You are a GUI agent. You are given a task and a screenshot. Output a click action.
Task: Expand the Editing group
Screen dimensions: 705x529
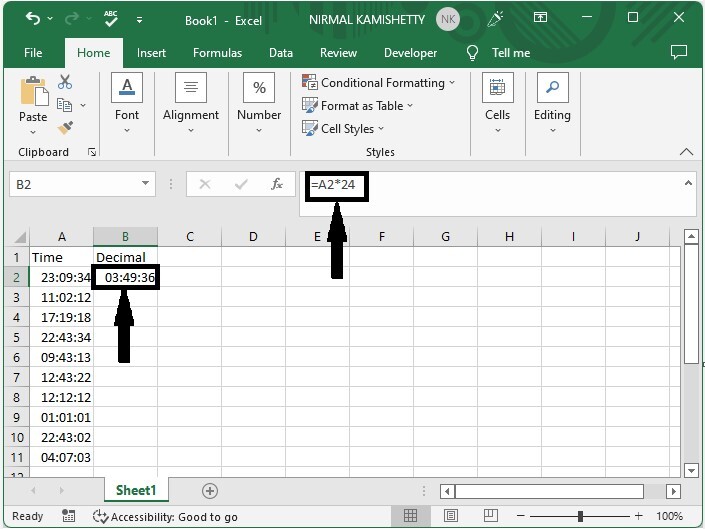point(552,103)
